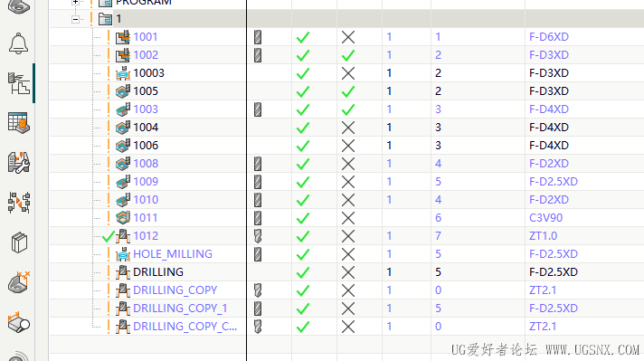Viewport: 644px width, 361px height.
Task: Click tool number 6 in 1011 row
Action: [x=439, y=218]
